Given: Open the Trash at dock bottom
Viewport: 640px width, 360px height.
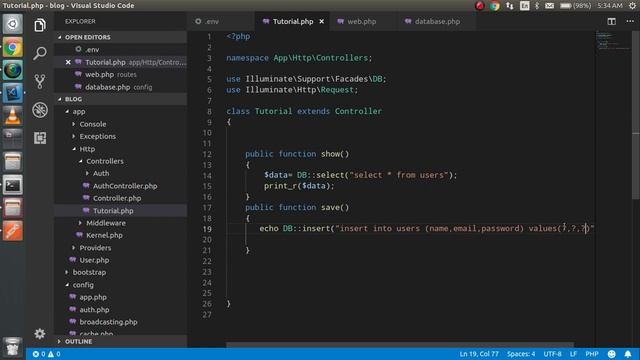Looking at the screenshot, I should point(13,347).
